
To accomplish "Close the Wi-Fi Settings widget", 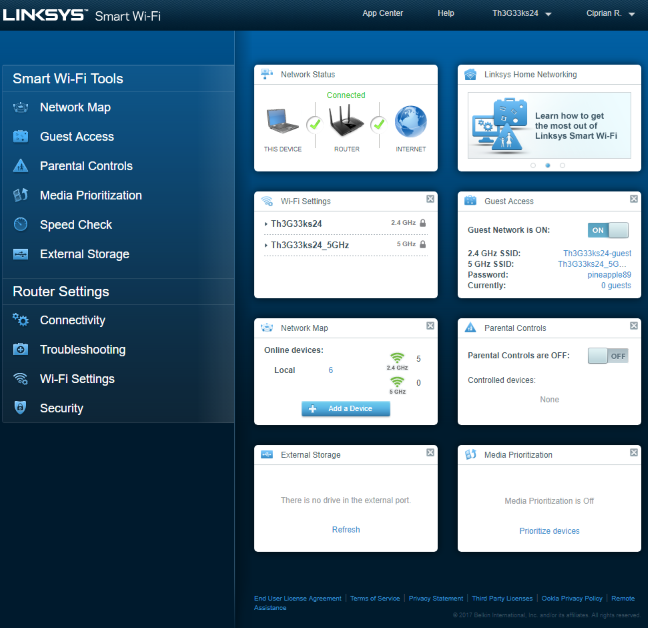I will tap(430, 199).
